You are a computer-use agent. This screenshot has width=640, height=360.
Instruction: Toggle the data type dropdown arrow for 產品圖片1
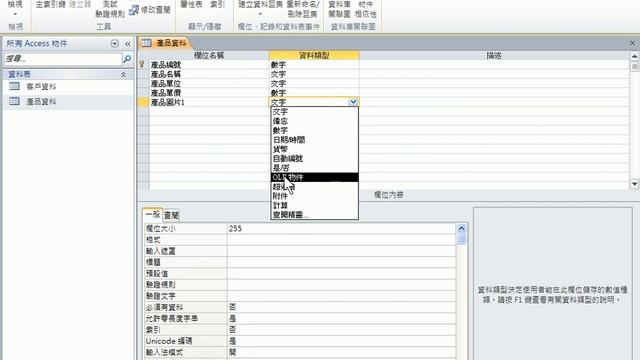[353, 102]
